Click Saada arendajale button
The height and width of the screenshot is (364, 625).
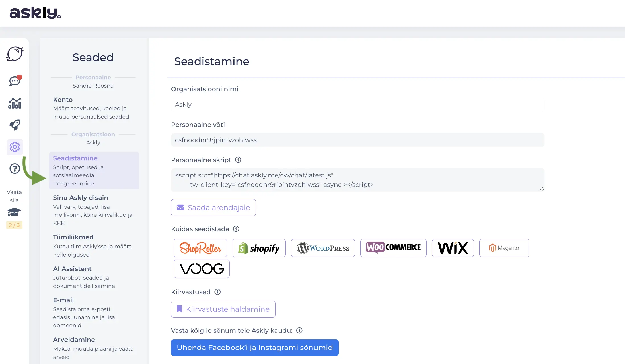tap(213, 208)
